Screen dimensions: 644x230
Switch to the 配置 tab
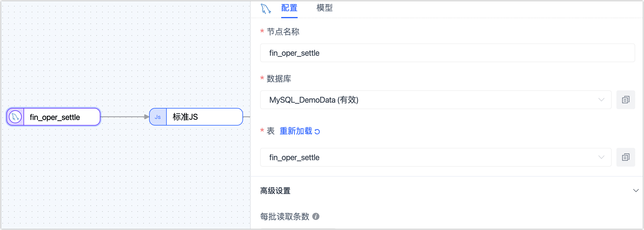pyautogui.click(x=289, y=8)
